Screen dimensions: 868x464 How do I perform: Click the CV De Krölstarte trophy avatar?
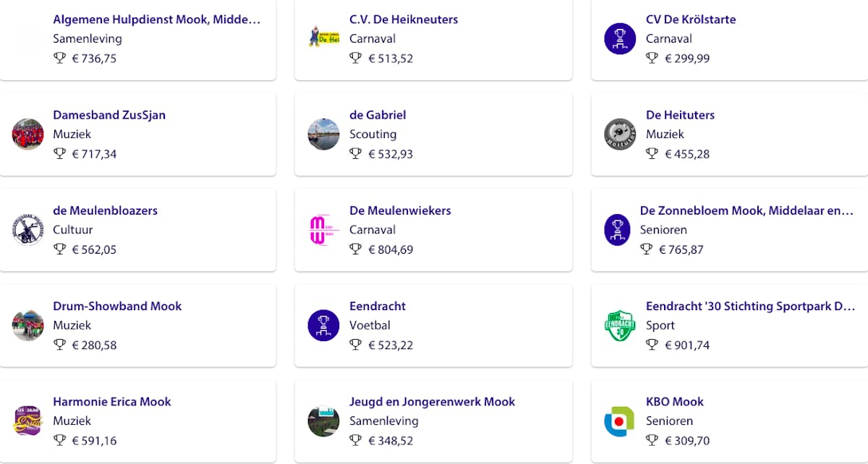(620, 38)
